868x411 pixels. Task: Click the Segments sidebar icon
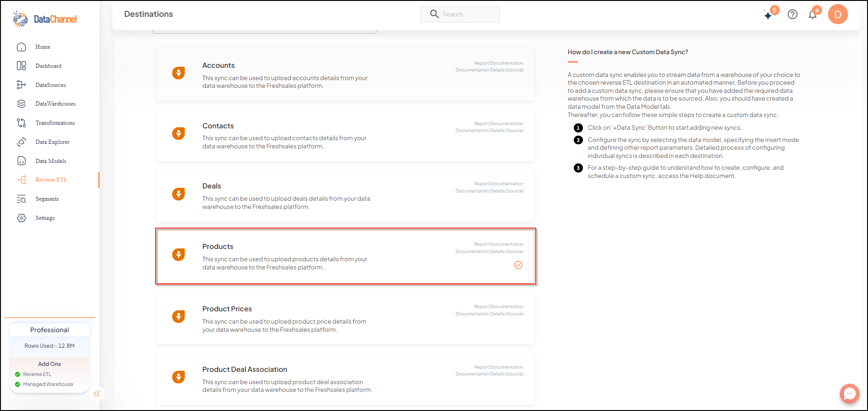21,199
